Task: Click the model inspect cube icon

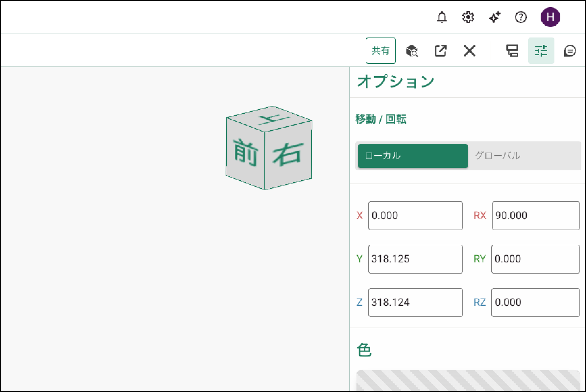Action: (x=412, y=51)
